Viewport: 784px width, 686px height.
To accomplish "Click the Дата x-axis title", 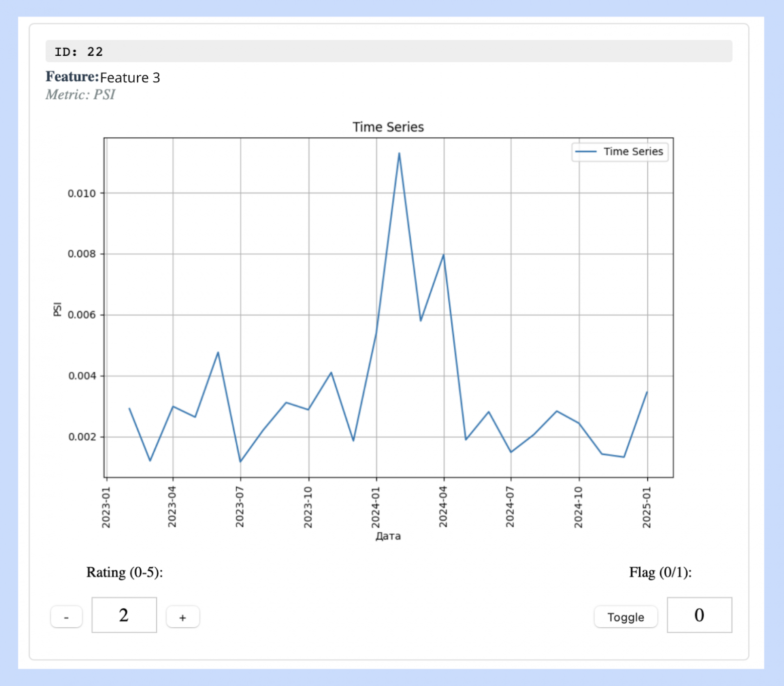I will click(x=388, y=536).
